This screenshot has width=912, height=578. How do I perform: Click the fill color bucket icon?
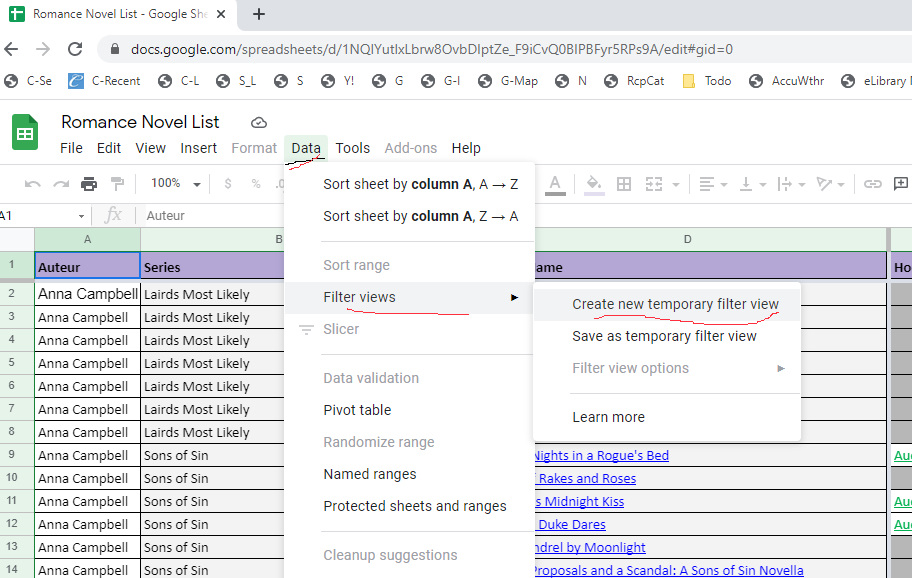coord(594,184)
